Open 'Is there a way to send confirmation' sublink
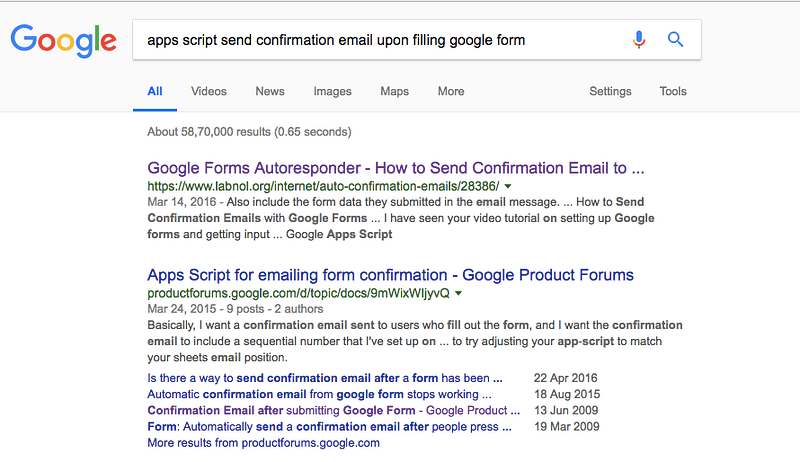Screen dimensions: 800x462 [324, 379]
